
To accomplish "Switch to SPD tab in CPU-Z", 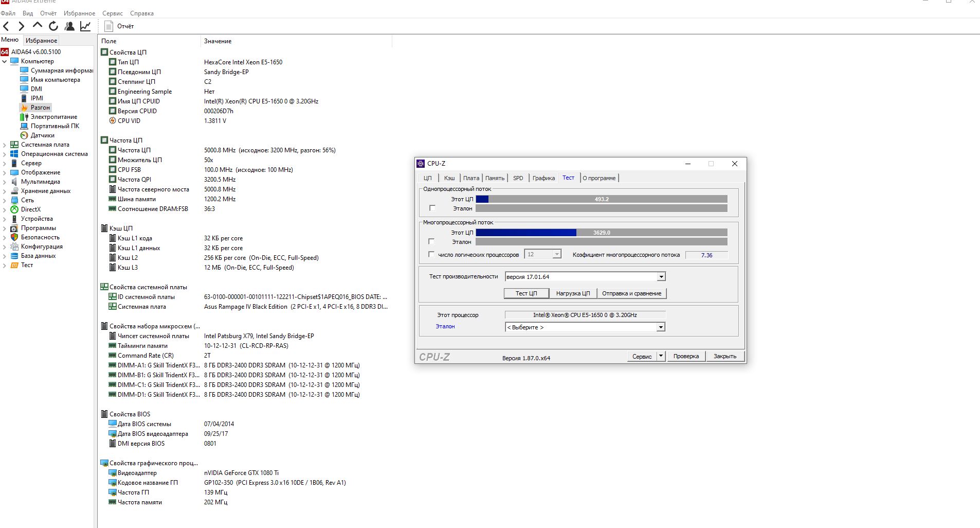I will [518, 178].
